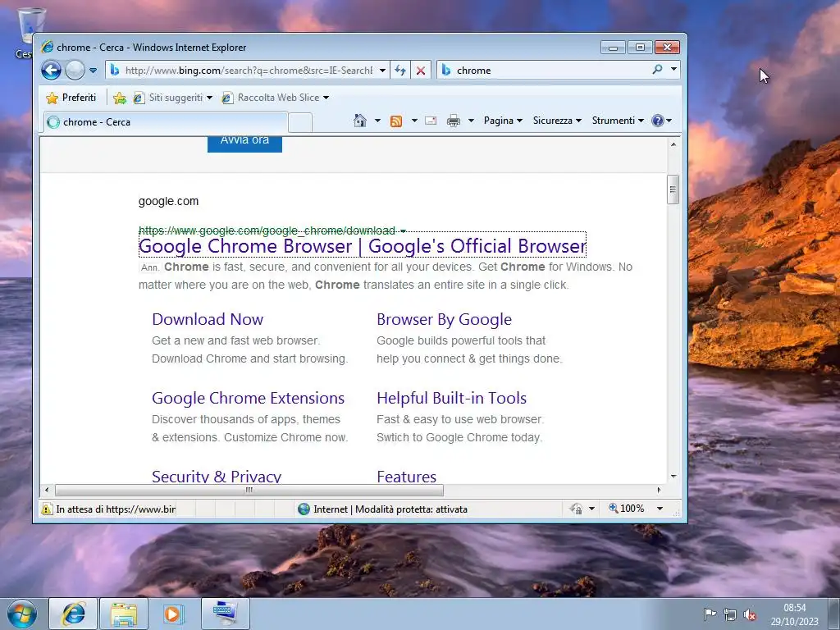Click the status bar warning icon
The height and width of the screenshot is (630, 840).
[x=47, y=509]
